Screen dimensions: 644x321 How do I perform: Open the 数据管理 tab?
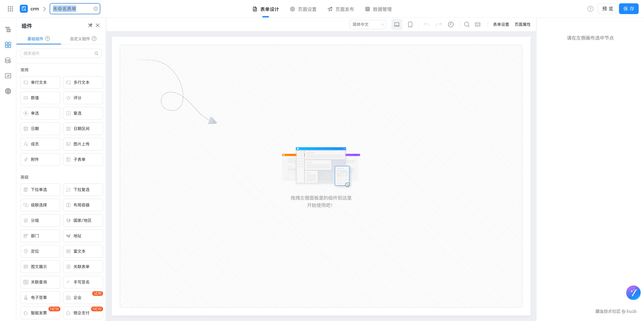(379, 9)
